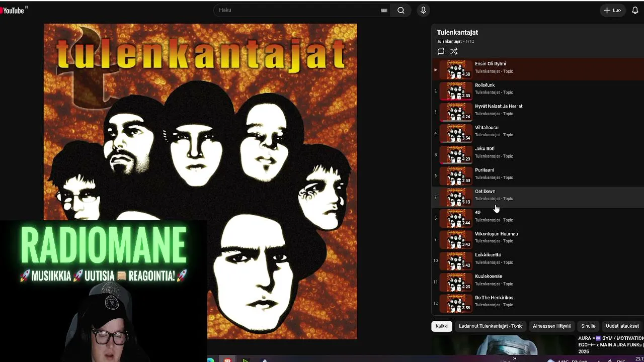
Task: Open the notifications bell
Action: point(635,10)
